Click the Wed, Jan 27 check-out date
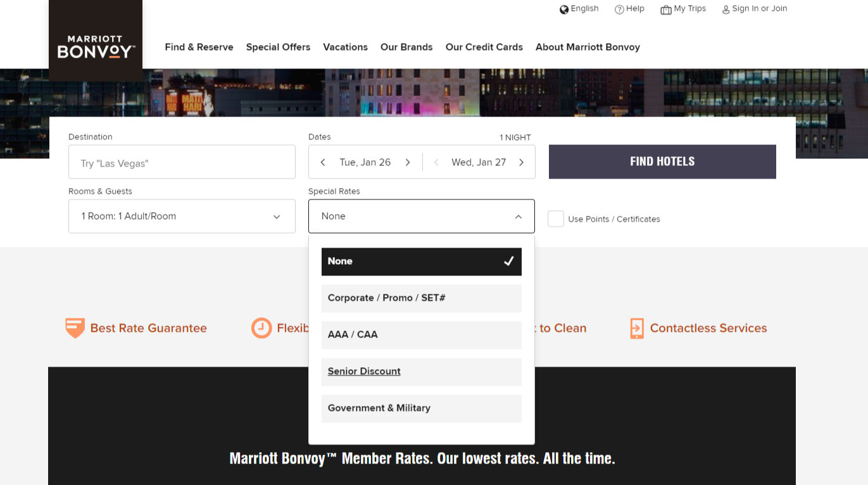Screen dimensions: 868x485 pyautogui.click(x=479, y=162)
